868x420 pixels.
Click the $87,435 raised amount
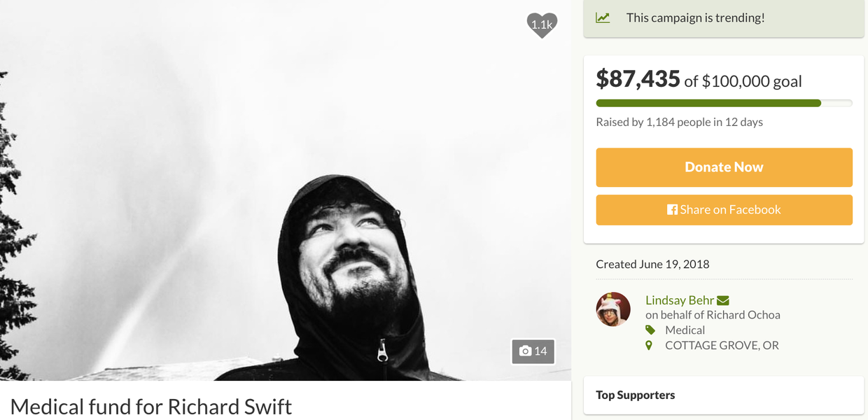(638, 79)
